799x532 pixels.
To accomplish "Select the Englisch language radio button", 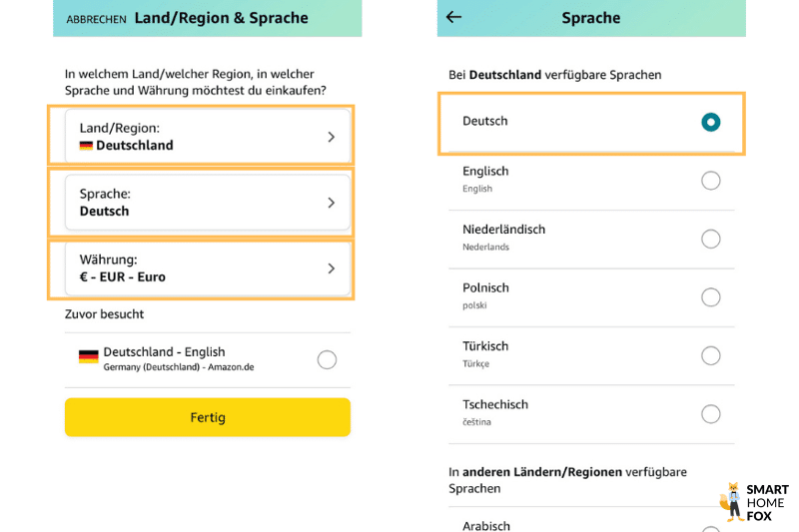I will 710,181.
